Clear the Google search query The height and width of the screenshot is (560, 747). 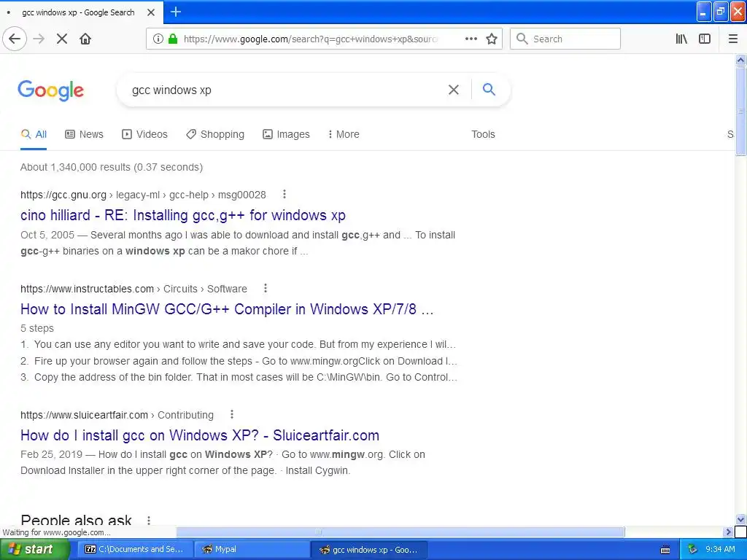[454, 90]
